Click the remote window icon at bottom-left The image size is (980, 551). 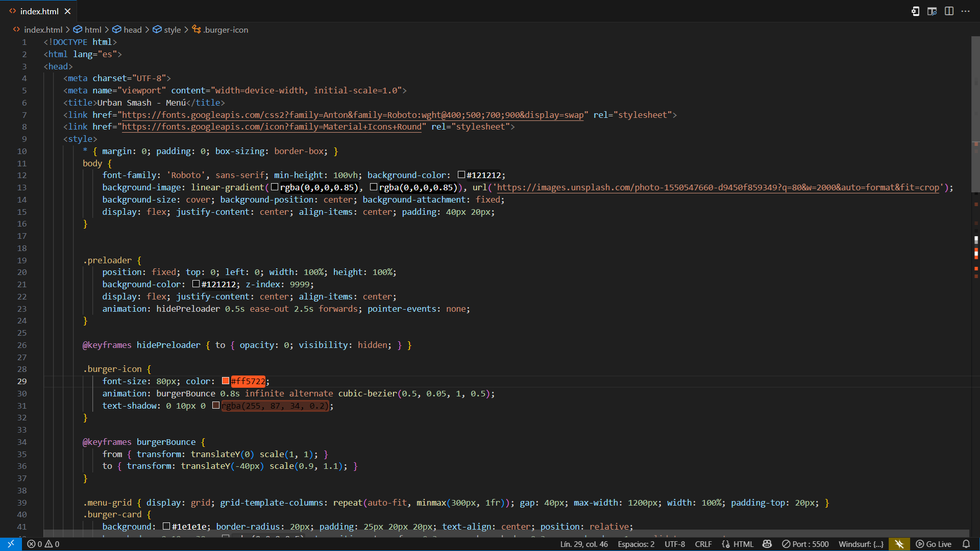(11, 544)
